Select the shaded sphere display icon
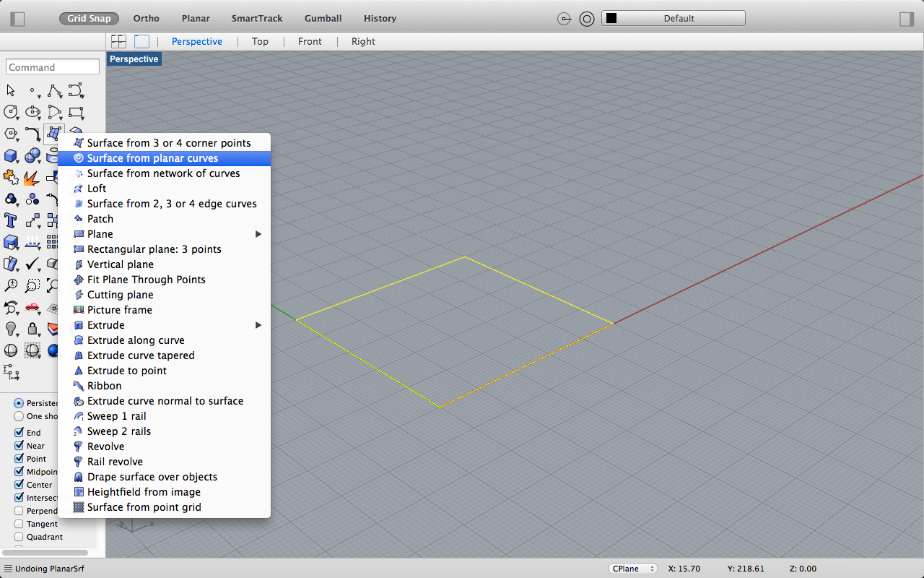924x578 pixels. coord(11,350)
